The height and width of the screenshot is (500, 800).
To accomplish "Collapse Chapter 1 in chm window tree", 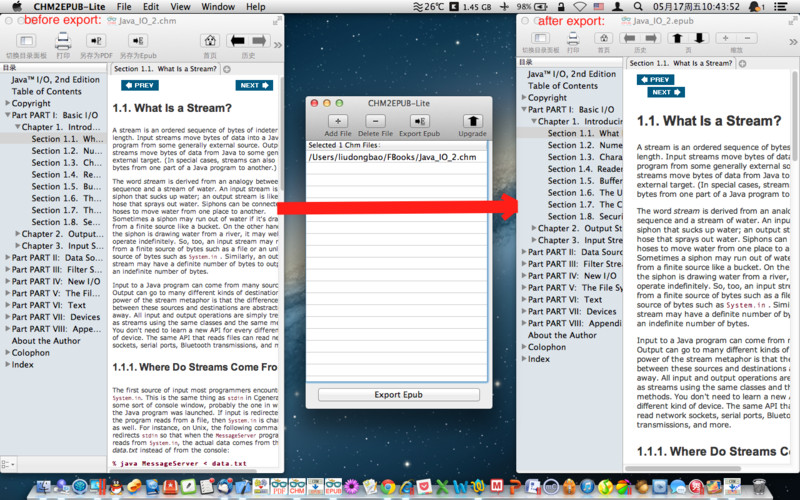I will pyautogui.click(x=18, y=127).
